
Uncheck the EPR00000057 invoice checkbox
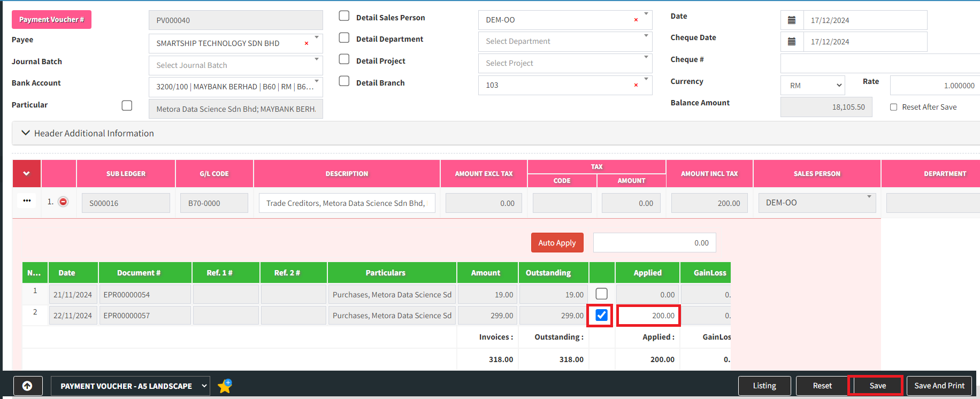click(601, 315)
